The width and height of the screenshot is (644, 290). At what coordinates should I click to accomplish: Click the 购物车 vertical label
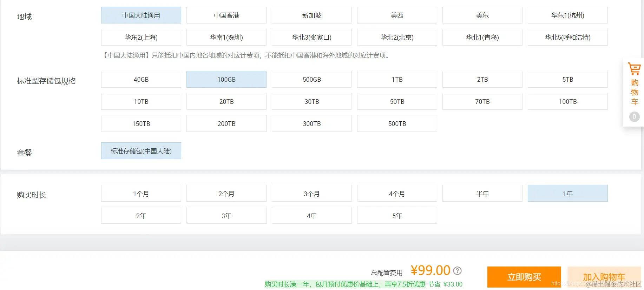tap(635, 92)
